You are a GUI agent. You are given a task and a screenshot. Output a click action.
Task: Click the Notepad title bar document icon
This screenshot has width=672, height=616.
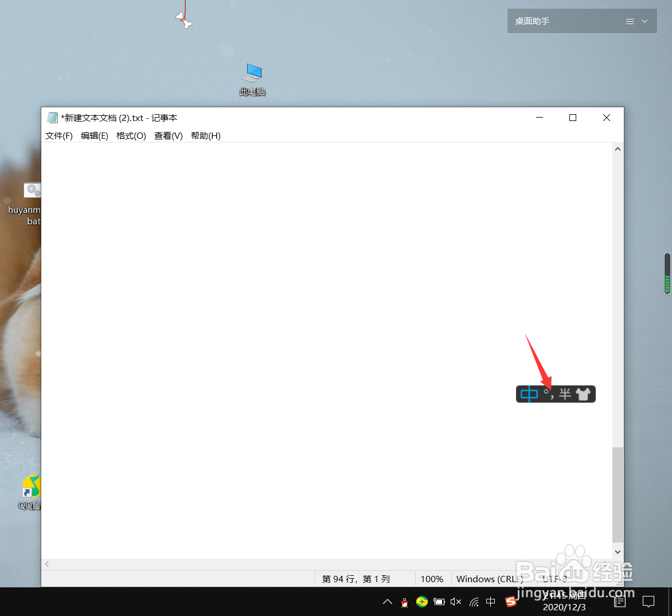pos(52,118)
